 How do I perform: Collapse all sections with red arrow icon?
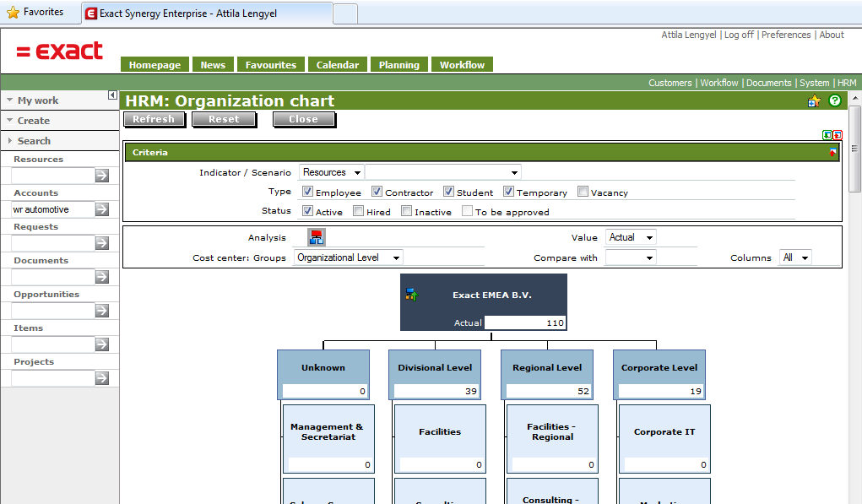click(838, 135)
